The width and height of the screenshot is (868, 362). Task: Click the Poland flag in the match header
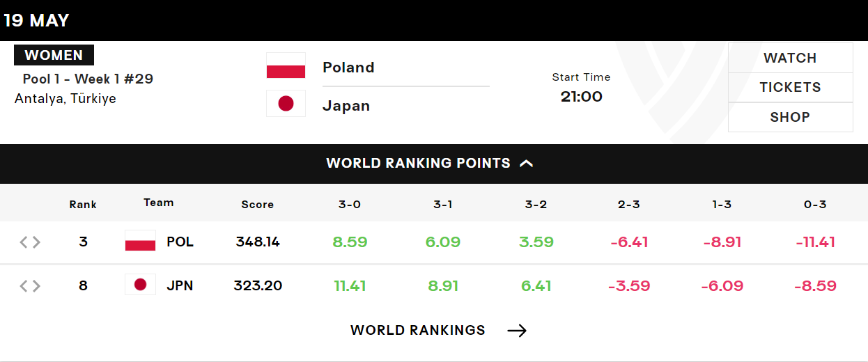(x=286, y=65)
